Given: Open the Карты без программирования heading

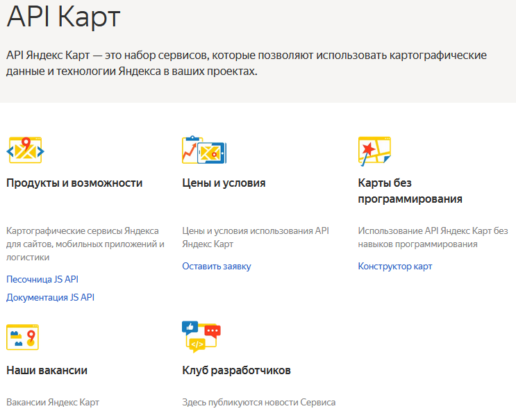Looking at the screenshot, I should click(x=410, y=191).
